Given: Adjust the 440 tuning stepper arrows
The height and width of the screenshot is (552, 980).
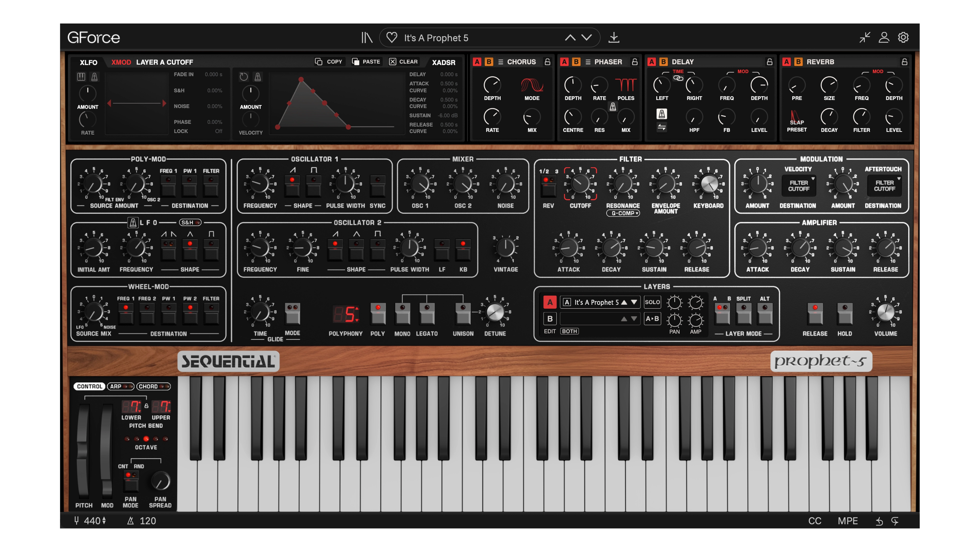Looking at the screenshot, I should (104, 521).
